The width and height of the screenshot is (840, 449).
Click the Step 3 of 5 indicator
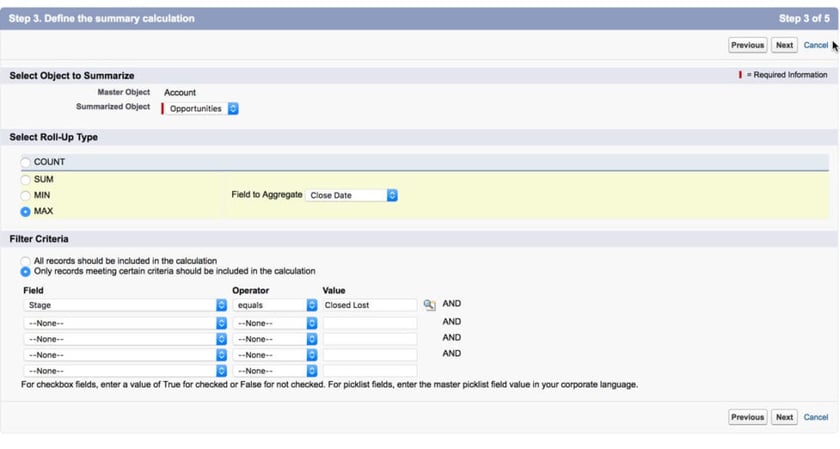(804, 18)
